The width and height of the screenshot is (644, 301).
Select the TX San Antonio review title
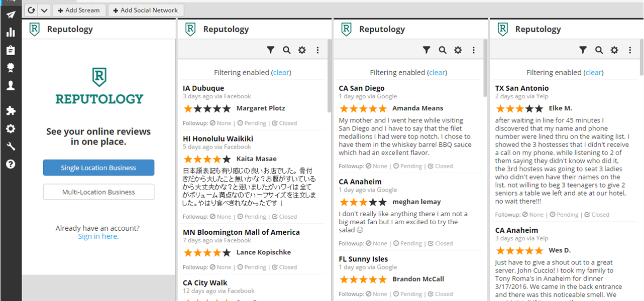pyautogui.click(x=522, y=88)
